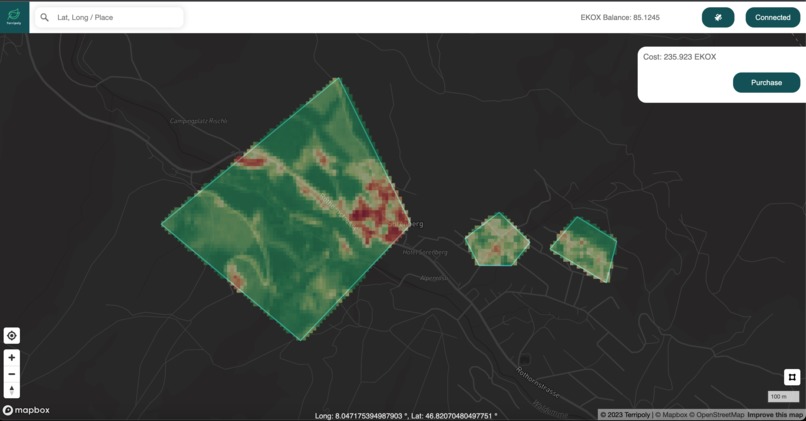Screen dimensions: 806x421
Task: Click the Rothornstrasse street label
Action: click(x=537, y=383)
